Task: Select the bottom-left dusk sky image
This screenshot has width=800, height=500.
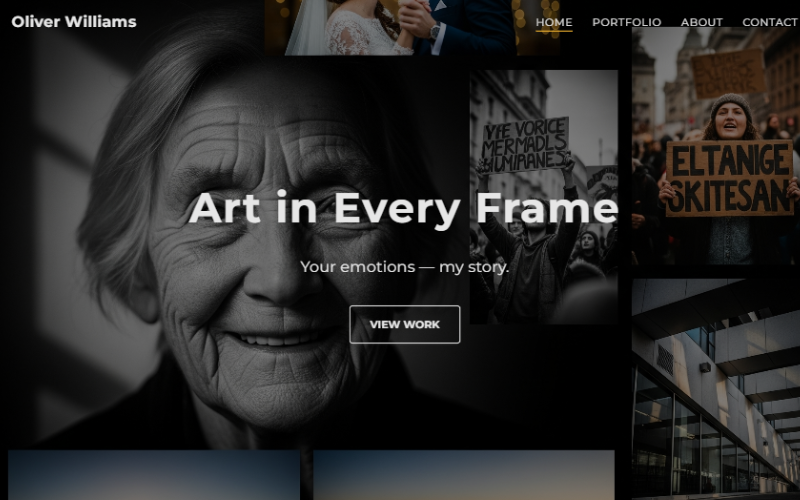Action: coord(154,475)
